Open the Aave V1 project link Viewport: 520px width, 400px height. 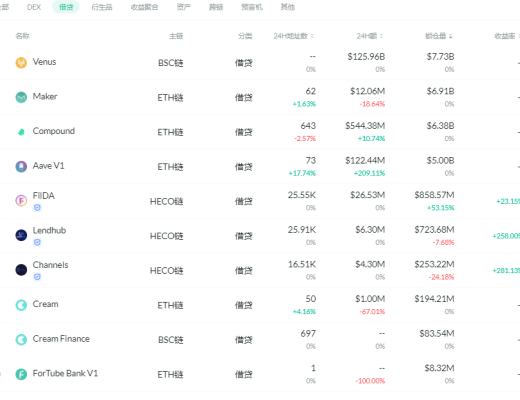[48, 166]
